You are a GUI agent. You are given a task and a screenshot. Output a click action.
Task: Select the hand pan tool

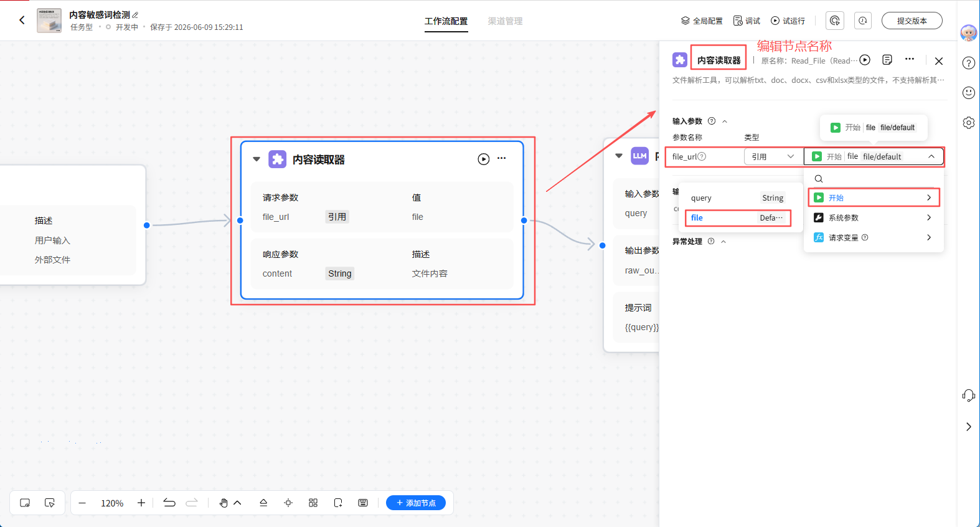[224, 503]
